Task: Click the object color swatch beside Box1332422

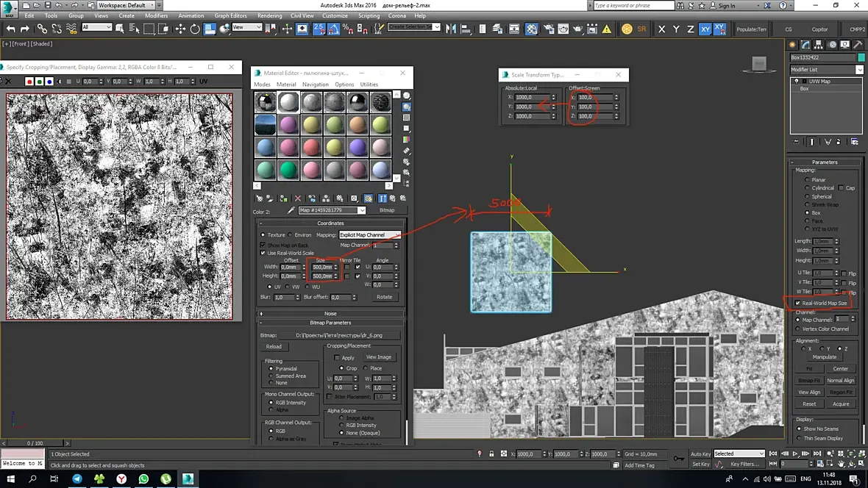Action: click(861, 57)
